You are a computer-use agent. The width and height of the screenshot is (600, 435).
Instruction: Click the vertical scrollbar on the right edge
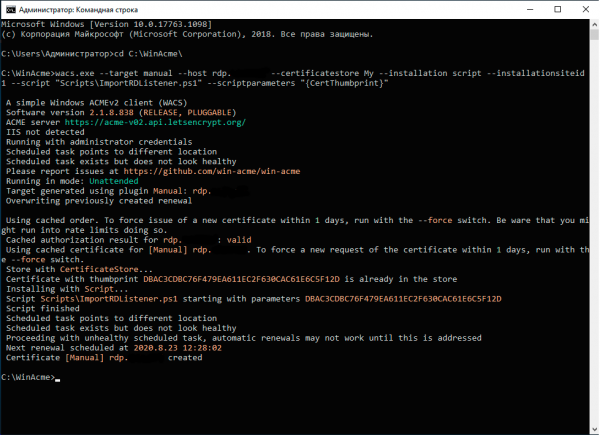pyautogui.click(x=593, y=220)
